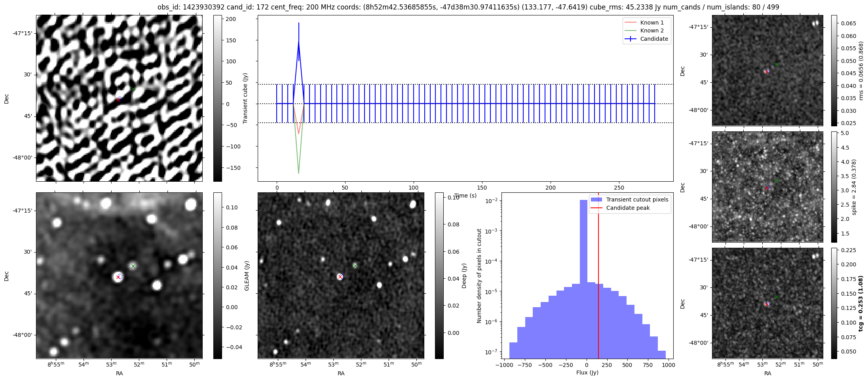The height and width of the screenshot is (380, 868).
Task: Select the green X marker in Deep image
Action: point(355,266)
